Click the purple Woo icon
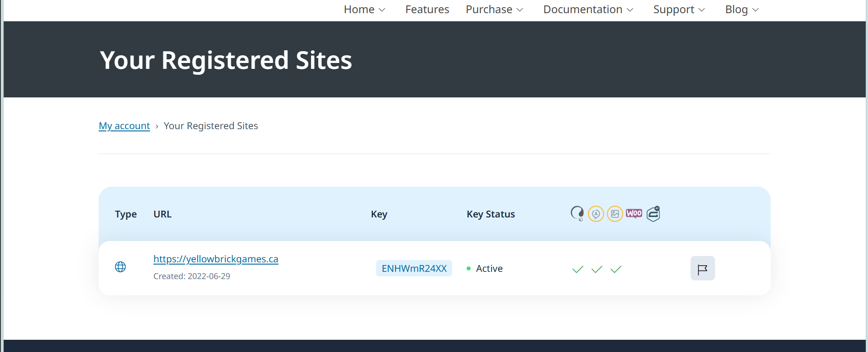 (x=634, y=213)
